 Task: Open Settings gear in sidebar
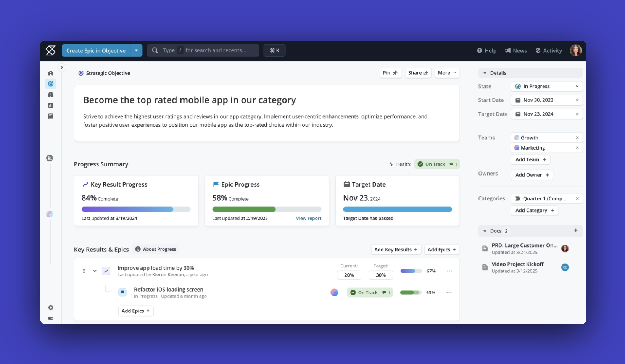tap(51, 308)
